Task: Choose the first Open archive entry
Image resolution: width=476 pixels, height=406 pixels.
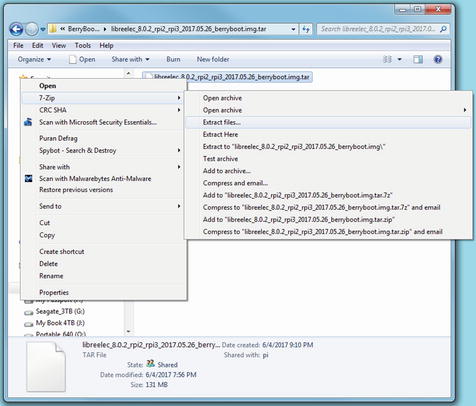Action: click(328, 98)
